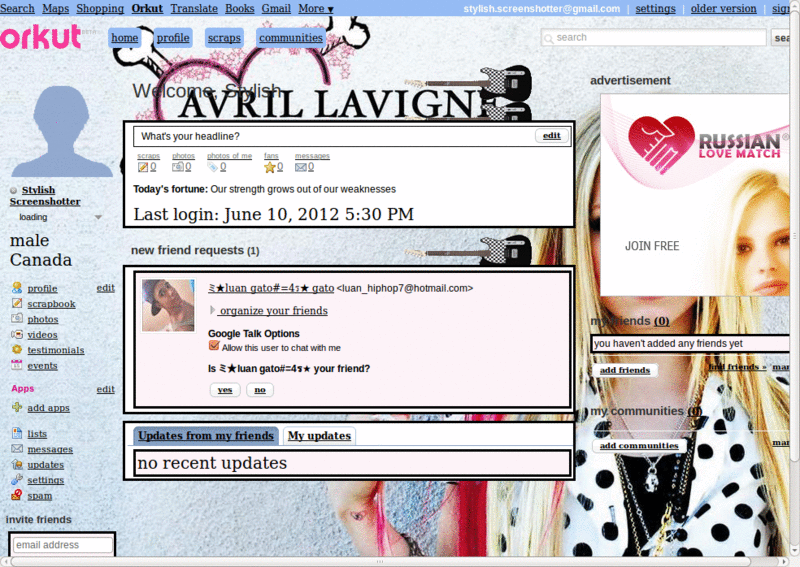Open the Gmail link in top bar
The width and height of the screenshot is (800, 567).
(276, 9)
